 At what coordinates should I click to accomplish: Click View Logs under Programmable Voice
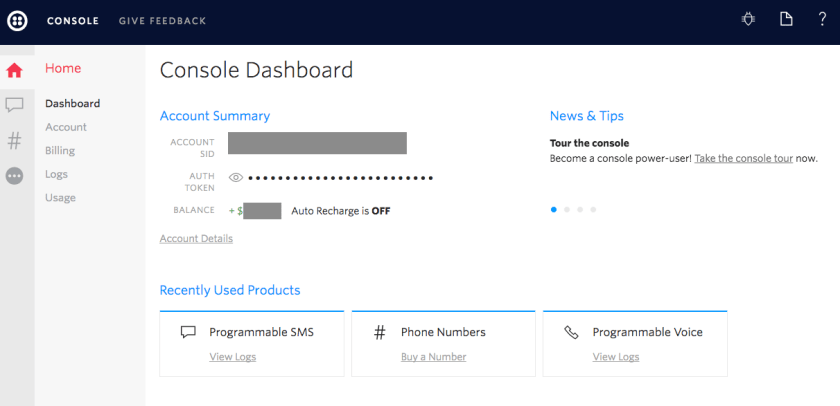[x=615, y=357]
